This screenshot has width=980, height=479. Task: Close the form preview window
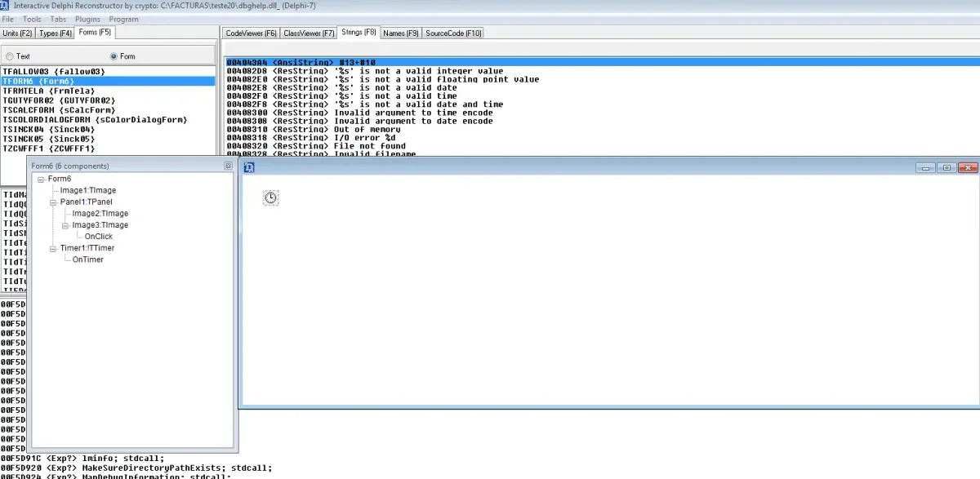point(968,167)
